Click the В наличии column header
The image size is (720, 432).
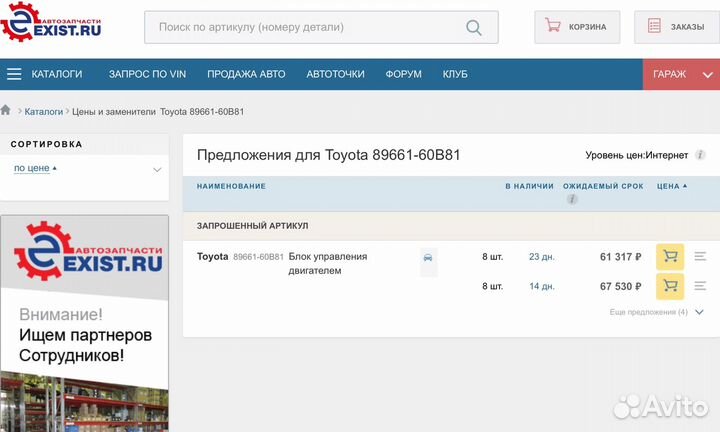click(x=529, y=186)
